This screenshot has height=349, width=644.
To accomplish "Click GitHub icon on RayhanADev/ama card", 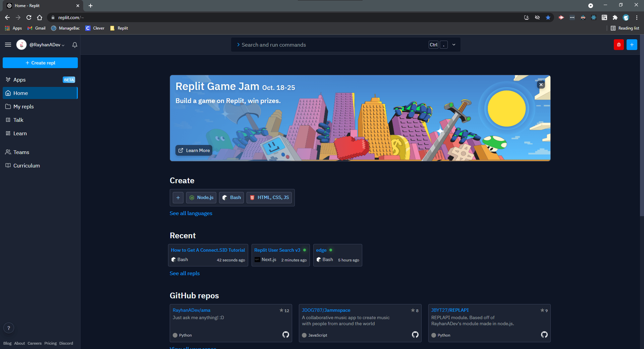I will point(286,335).
